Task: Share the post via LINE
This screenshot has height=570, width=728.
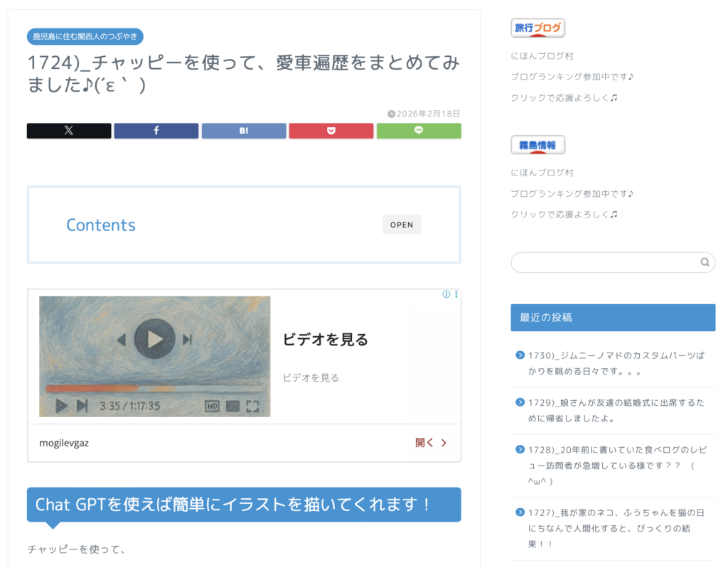Action: (418, 131)
